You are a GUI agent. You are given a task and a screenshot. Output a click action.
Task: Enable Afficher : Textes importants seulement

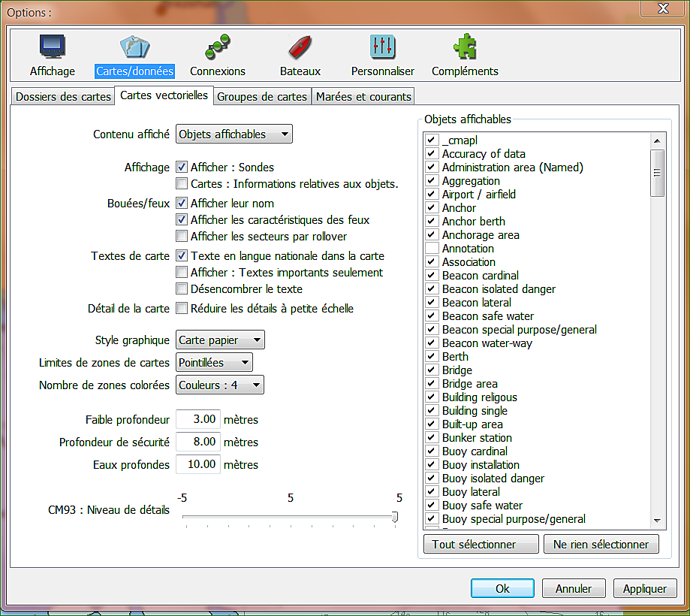181,273
